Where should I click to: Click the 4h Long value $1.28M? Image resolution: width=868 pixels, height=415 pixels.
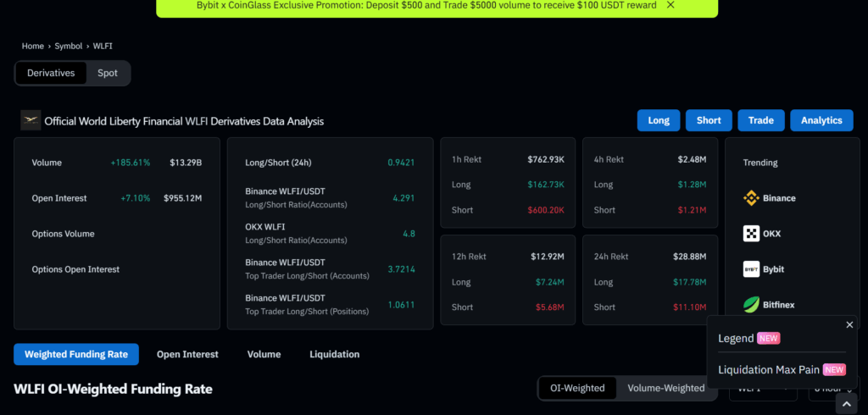click(692, 185)
